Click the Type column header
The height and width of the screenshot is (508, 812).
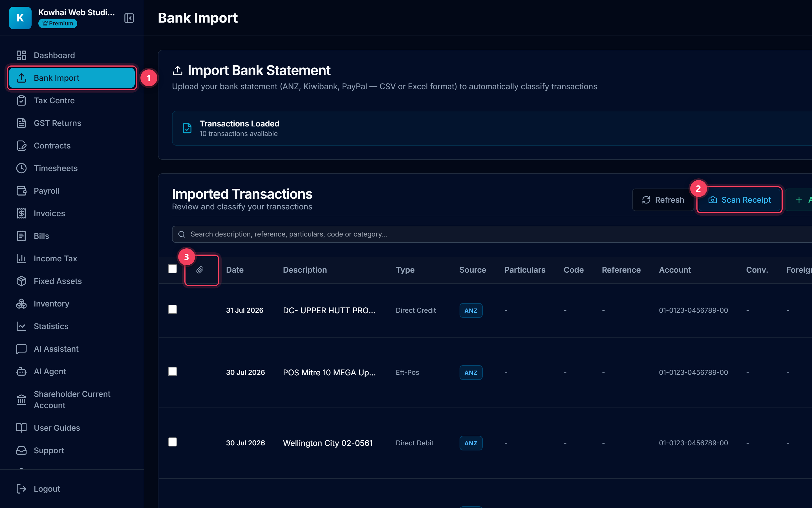tap(405, 270)
